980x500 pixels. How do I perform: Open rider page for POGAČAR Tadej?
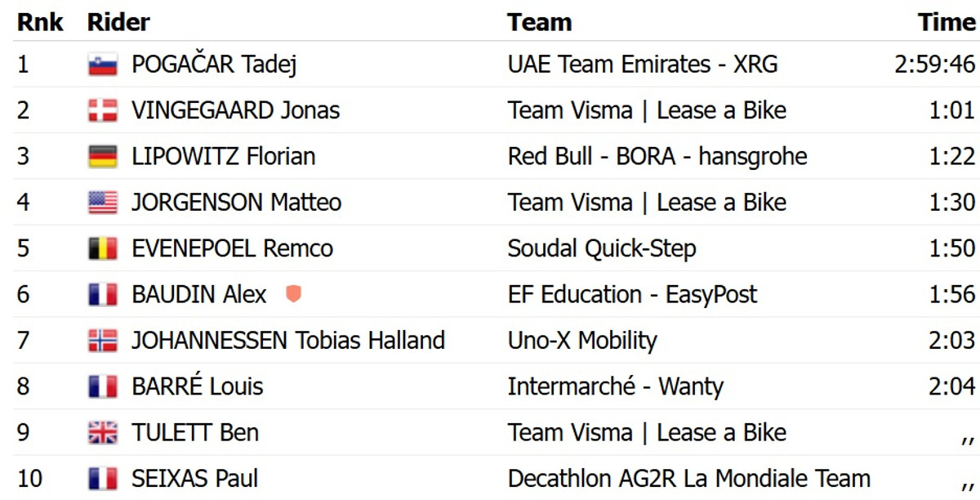[213, 65]
